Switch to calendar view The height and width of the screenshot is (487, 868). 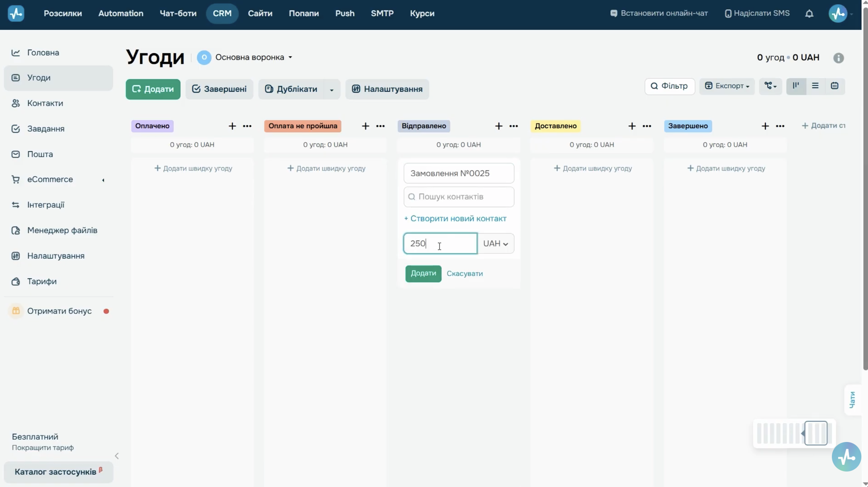pos(834,86)
